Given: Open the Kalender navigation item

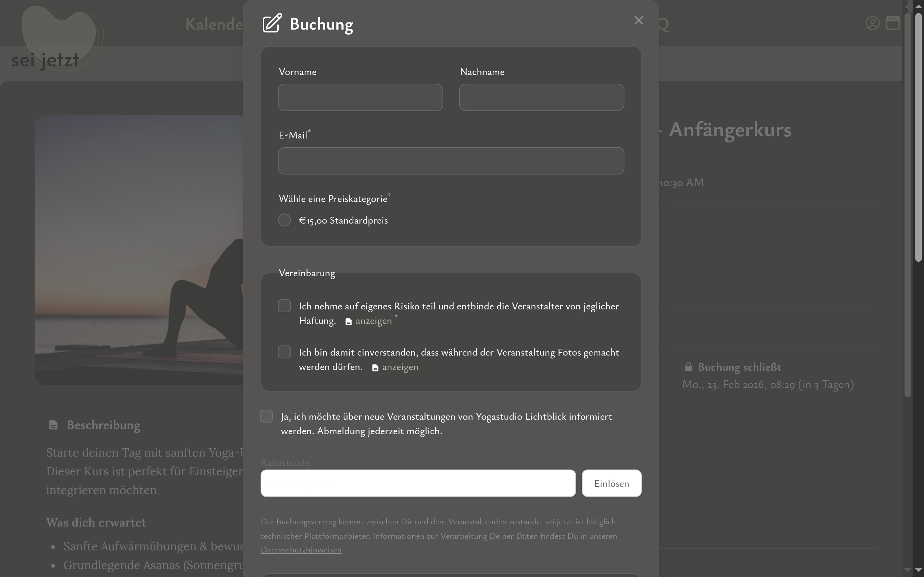Looking at the screenshot, I should pyautogui.click(x=214, y=24).
